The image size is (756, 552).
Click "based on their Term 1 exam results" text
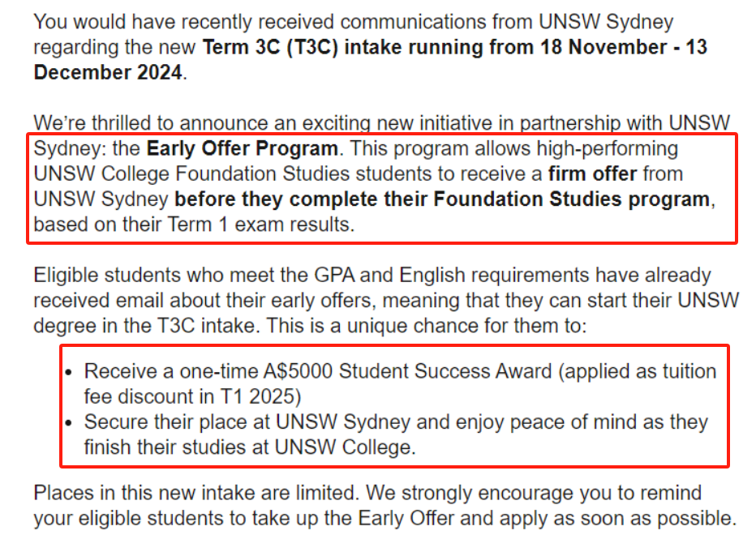point(193,225)
